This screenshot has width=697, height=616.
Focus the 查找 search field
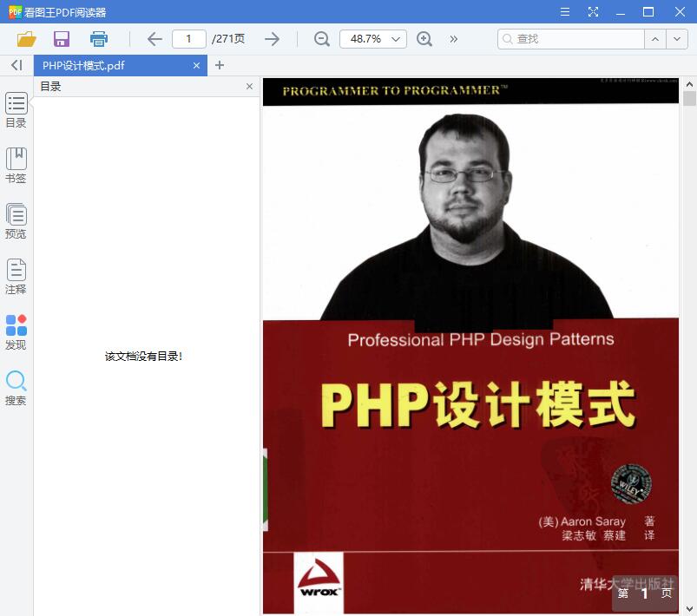coord(571,39)
